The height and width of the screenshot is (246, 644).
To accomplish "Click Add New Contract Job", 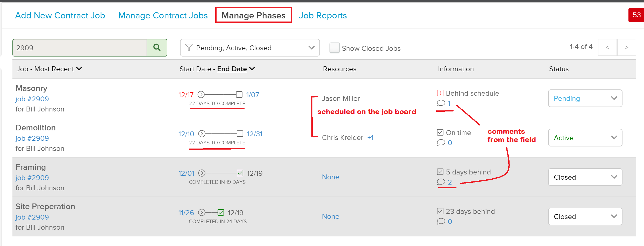I will [x=60, y=15].
